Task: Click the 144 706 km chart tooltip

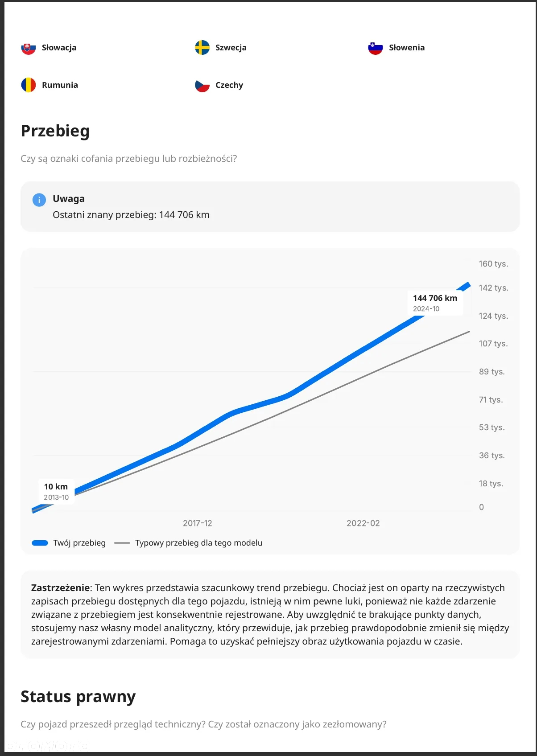Action: pyautogui.click(x=435, y=303)
